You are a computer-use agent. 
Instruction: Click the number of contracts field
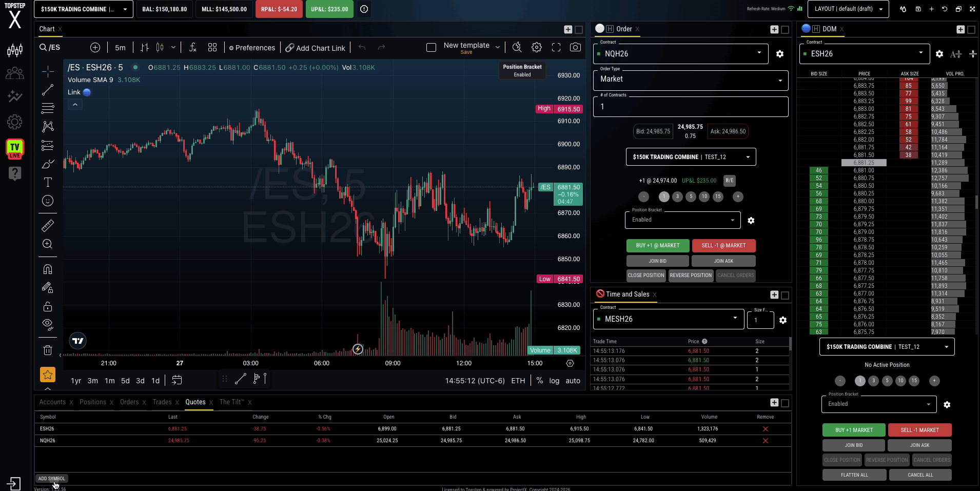click(x=690, y=107)
